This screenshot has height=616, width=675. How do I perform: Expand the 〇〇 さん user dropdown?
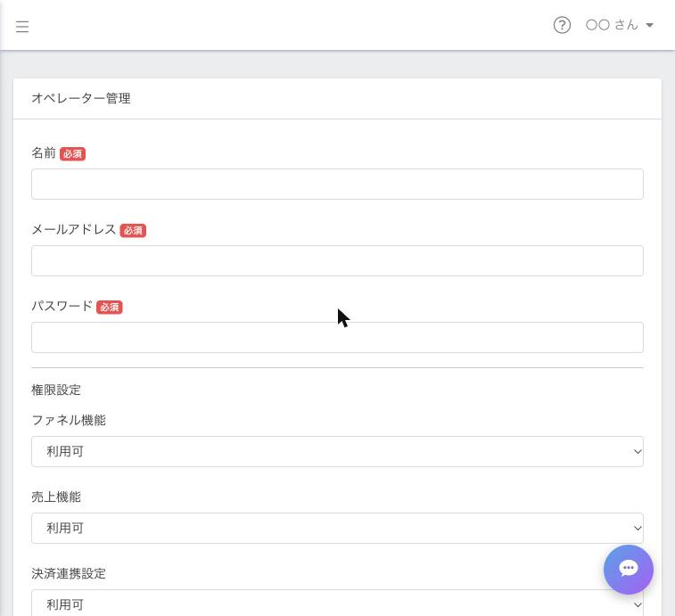pos(620,25)
